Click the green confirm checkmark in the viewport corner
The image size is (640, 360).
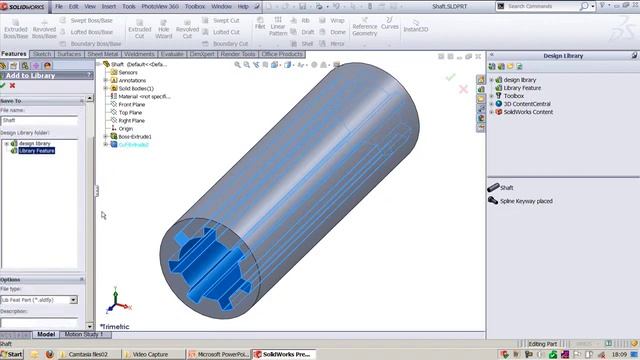(x=451, y=77)
